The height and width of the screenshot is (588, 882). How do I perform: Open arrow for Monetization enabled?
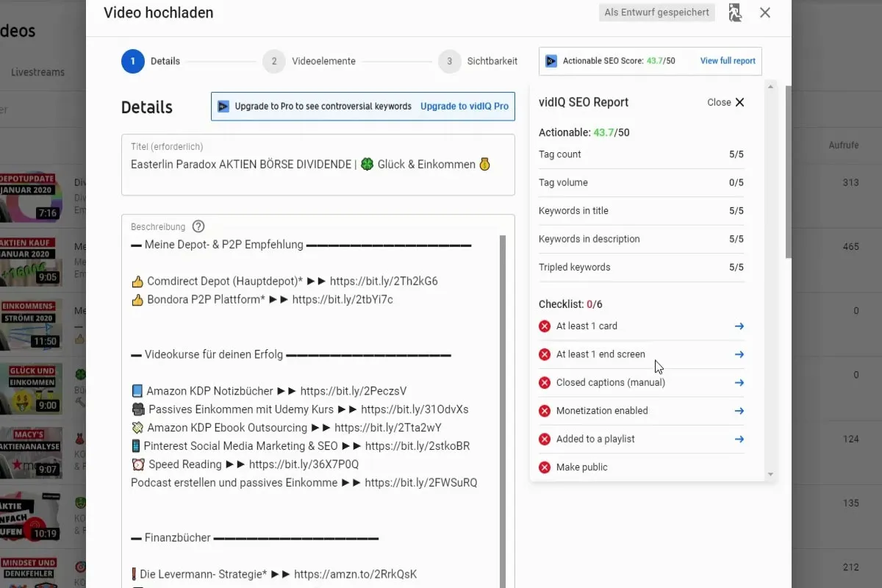pos(739,411)
